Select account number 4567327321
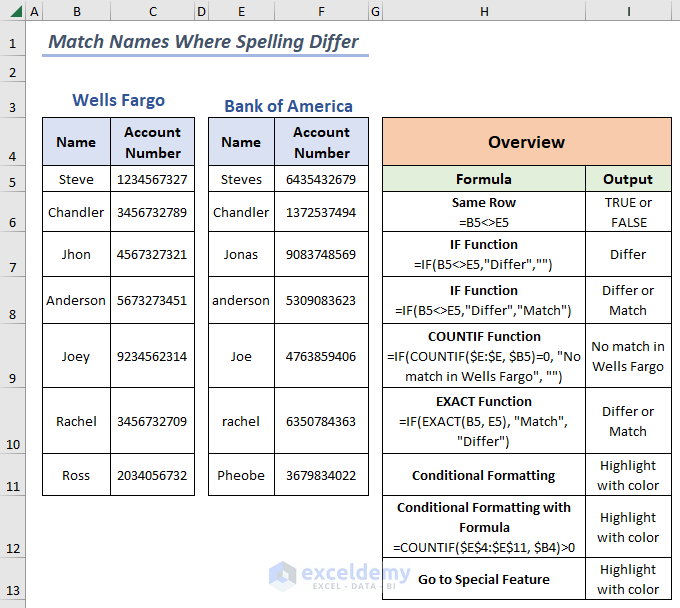The height and width of the screenshot is (608, 680). point(152,254)
